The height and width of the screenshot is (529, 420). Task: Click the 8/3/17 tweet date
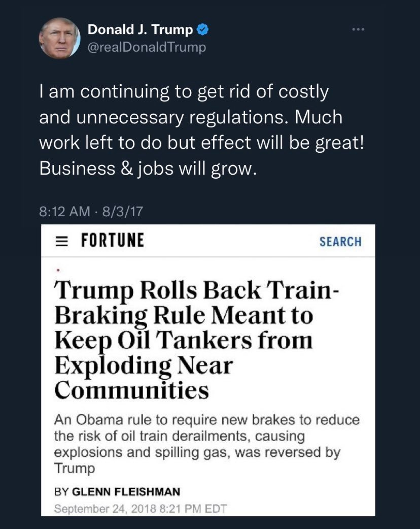[123, 212]
